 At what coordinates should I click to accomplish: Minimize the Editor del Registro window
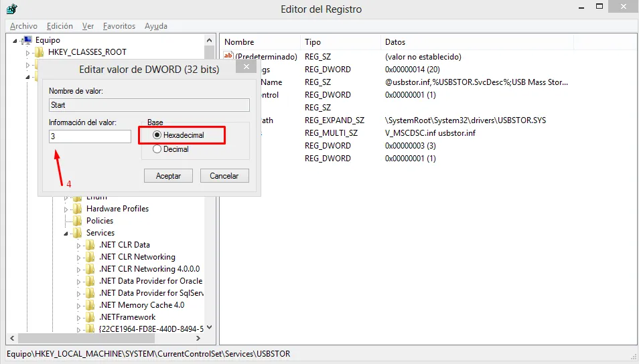click(581, 7)
